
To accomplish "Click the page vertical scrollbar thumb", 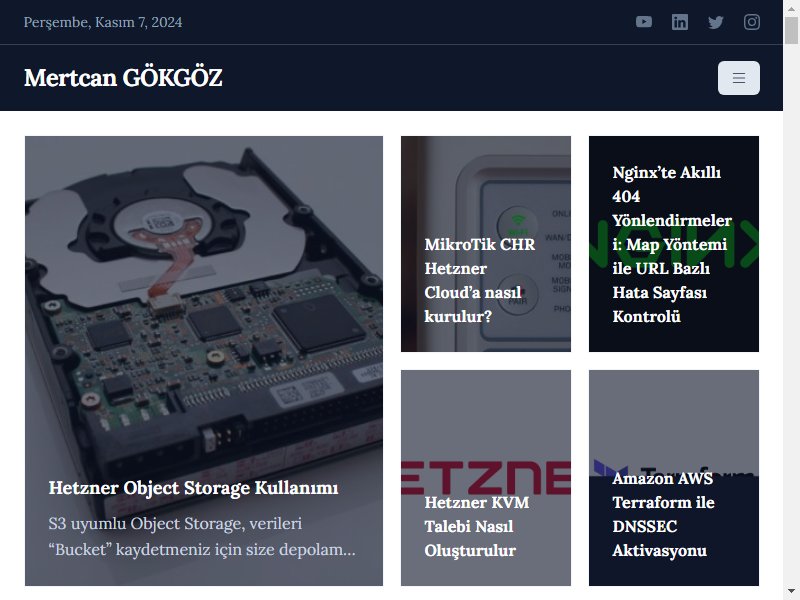I will (x=791, y=31).
